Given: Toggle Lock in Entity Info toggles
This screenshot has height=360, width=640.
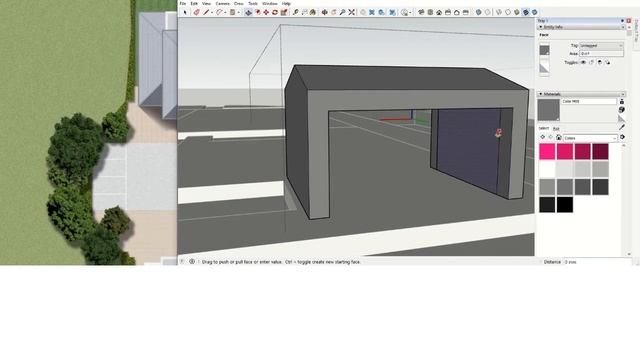Looking at the screenshot, I should tap(592, 62).
